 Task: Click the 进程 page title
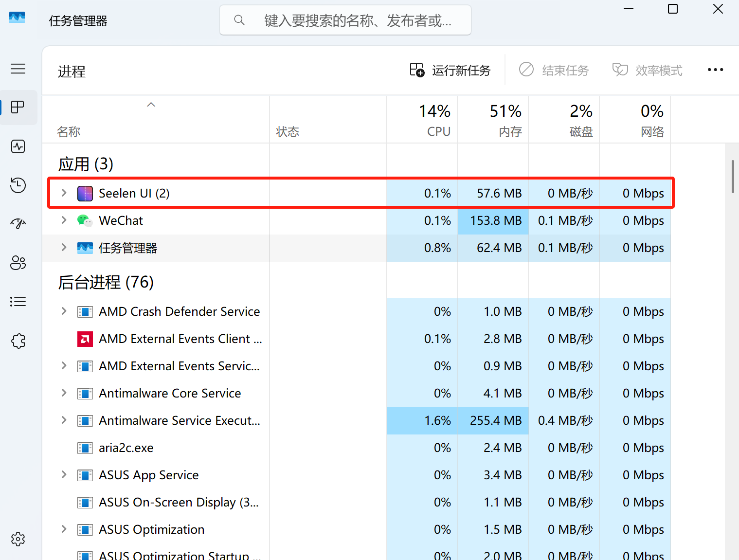(72, 72)
